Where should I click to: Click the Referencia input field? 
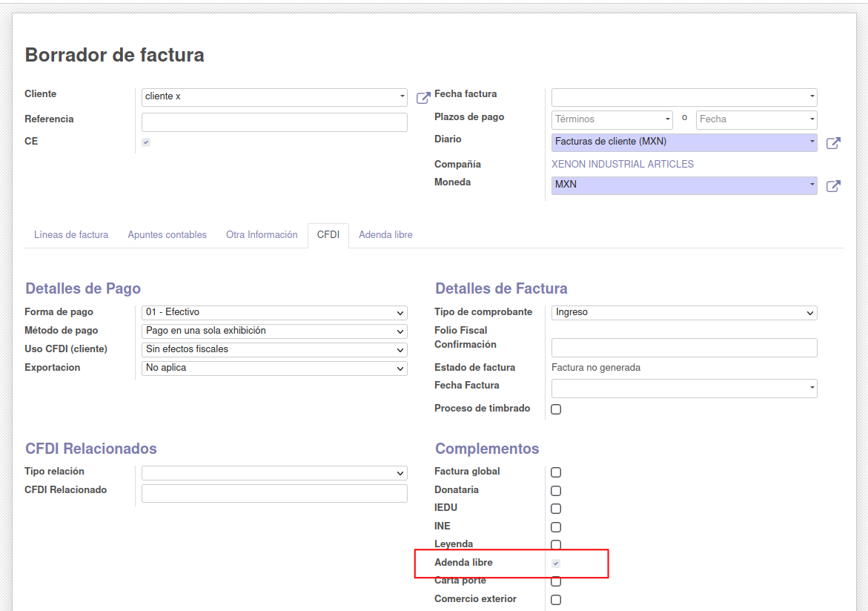(x=274, y=122)
